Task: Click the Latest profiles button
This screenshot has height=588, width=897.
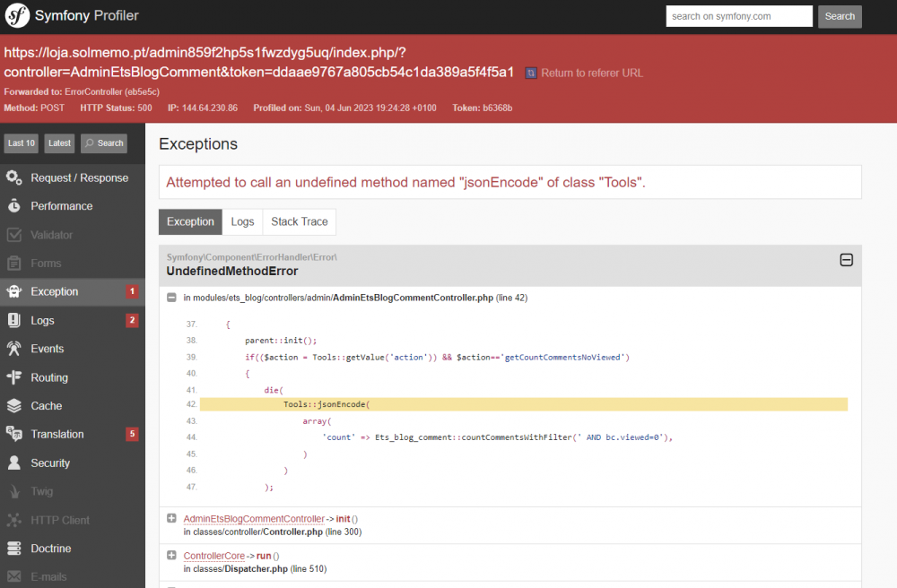Action: tap(59, 143)
